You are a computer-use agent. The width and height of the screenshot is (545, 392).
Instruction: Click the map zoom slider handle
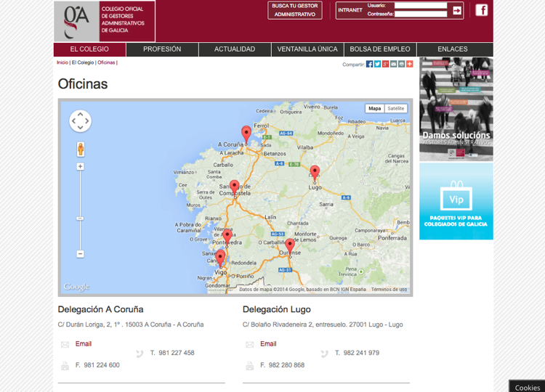[80, 219]
